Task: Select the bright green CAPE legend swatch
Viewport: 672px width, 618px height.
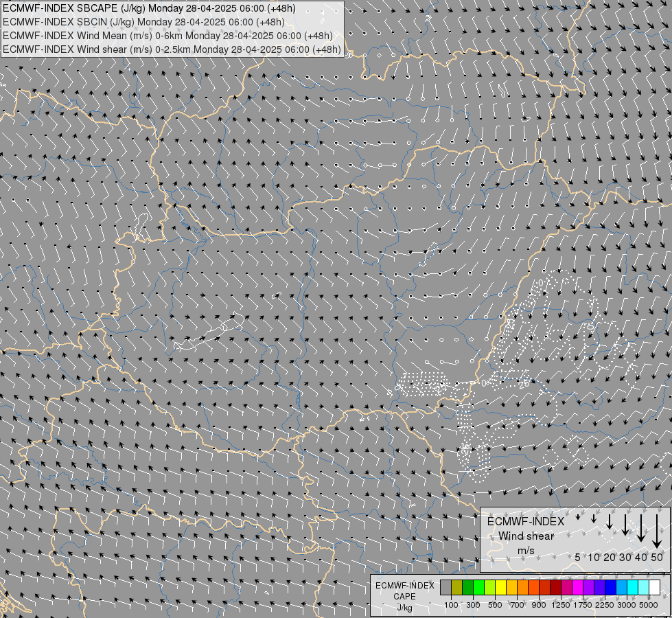Action: (x=478, y=588)
